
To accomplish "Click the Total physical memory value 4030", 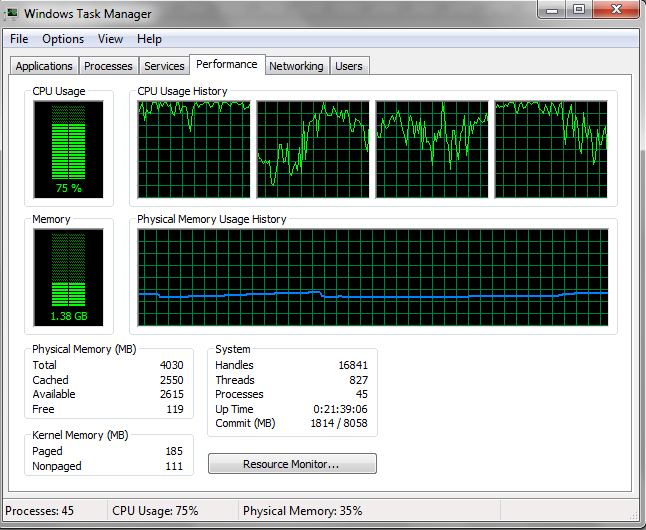I will [x=171, y=365].
